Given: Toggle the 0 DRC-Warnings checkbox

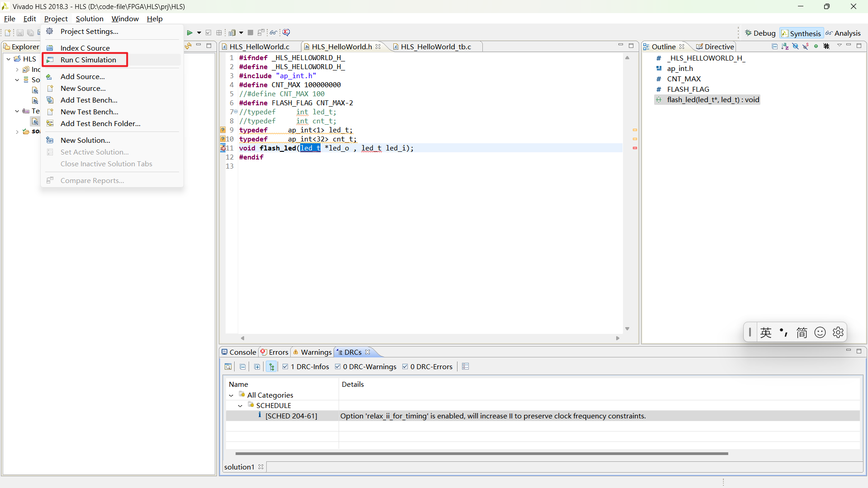Looking at the screenshot, I should coord(338,366).
